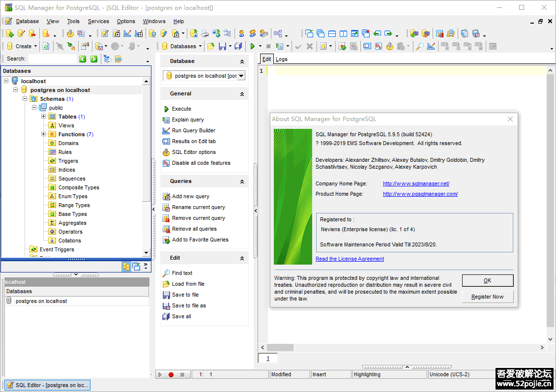Open the Database menu
This screenshot has height=392, width=556.
(28, 21)
